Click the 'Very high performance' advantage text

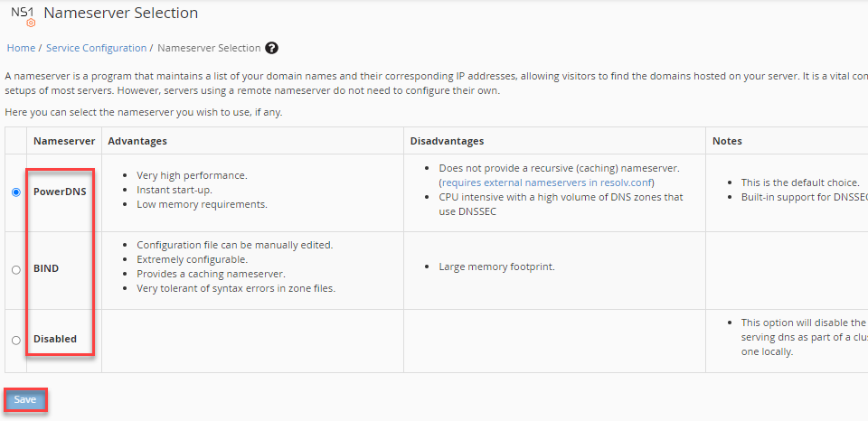pos(192,175)
